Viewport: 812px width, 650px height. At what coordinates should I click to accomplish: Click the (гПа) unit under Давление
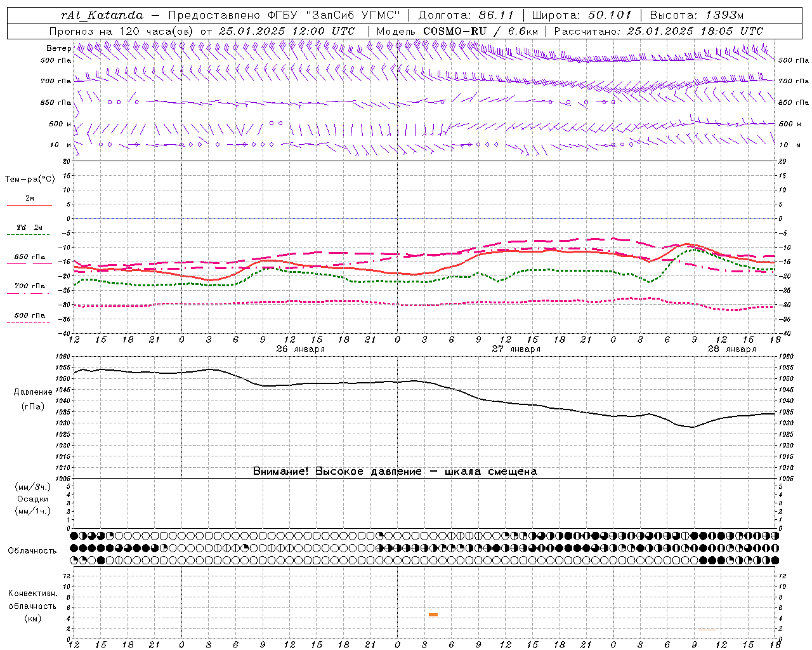pyautogui.click(x=33, y=407)
